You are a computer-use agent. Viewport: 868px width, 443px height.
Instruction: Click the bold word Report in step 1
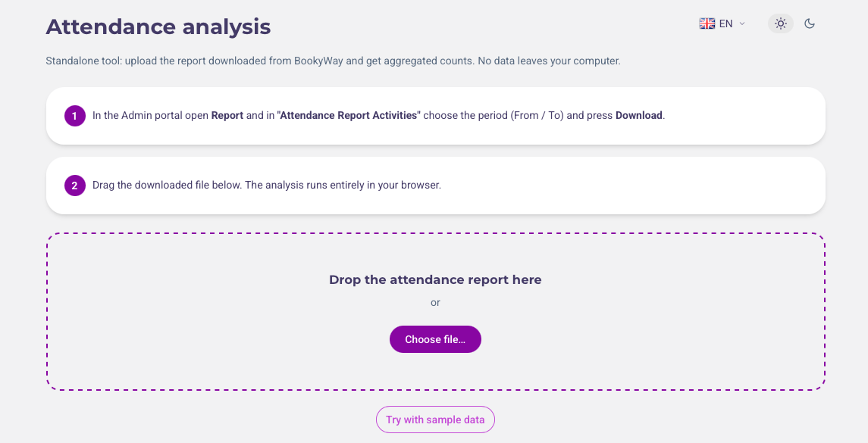[227, 116]
